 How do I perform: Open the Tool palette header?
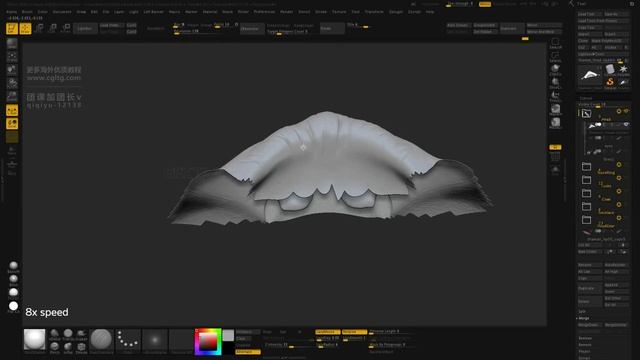click(x=581, y=4)
